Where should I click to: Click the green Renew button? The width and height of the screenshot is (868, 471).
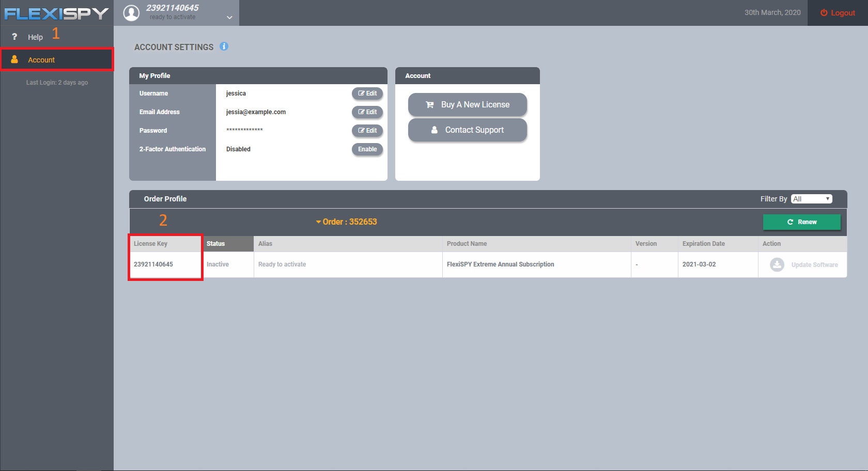pyautogui.click(x=802, y=222)
